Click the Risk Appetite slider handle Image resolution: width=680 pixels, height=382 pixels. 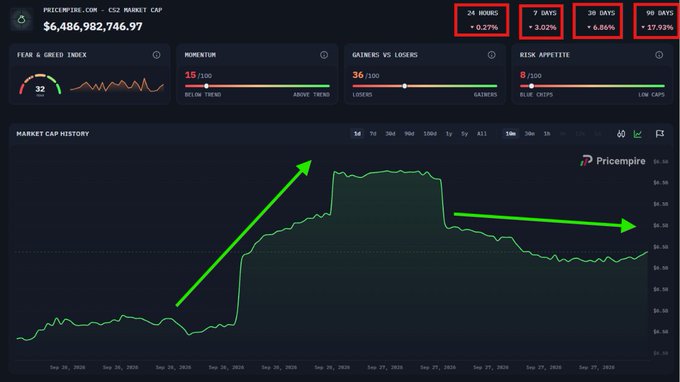coord(531,86)
